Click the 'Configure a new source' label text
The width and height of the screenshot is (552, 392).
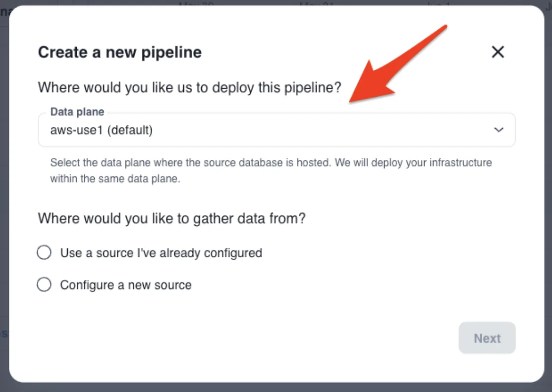(126, 285)
